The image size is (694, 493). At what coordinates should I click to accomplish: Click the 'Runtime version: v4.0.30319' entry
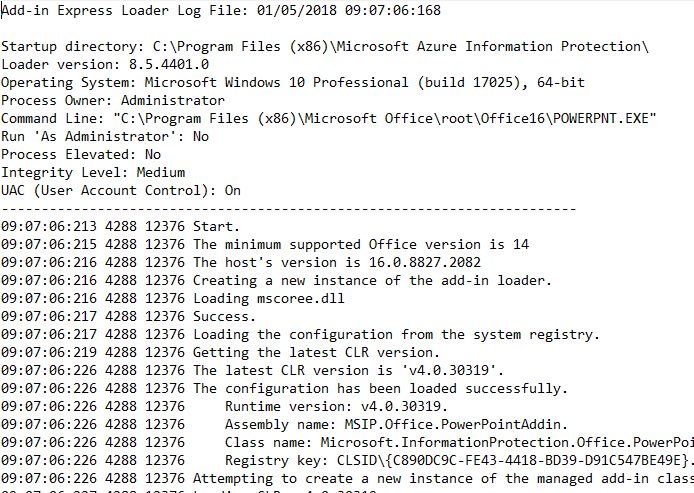[336, 406]
